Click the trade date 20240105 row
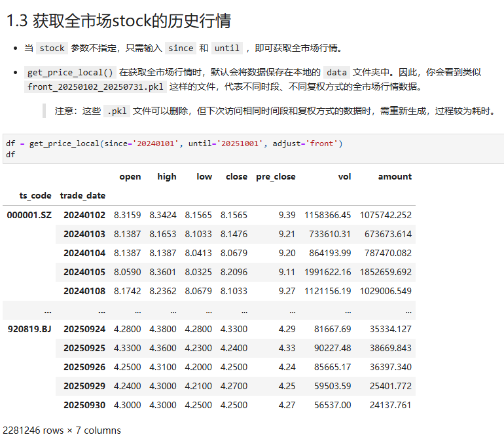This screenshot has height=439, width=504. [84, 272]
